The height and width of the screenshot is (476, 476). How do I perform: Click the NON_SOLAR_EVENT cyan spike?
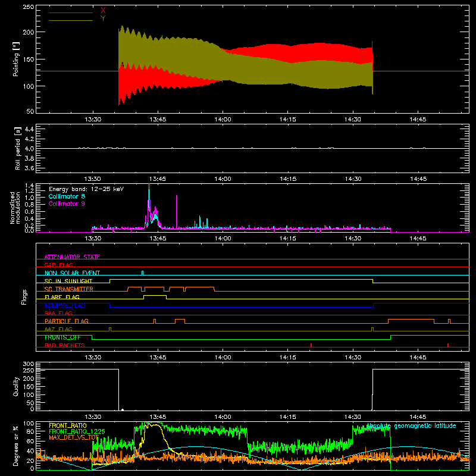tap(143, 273)
